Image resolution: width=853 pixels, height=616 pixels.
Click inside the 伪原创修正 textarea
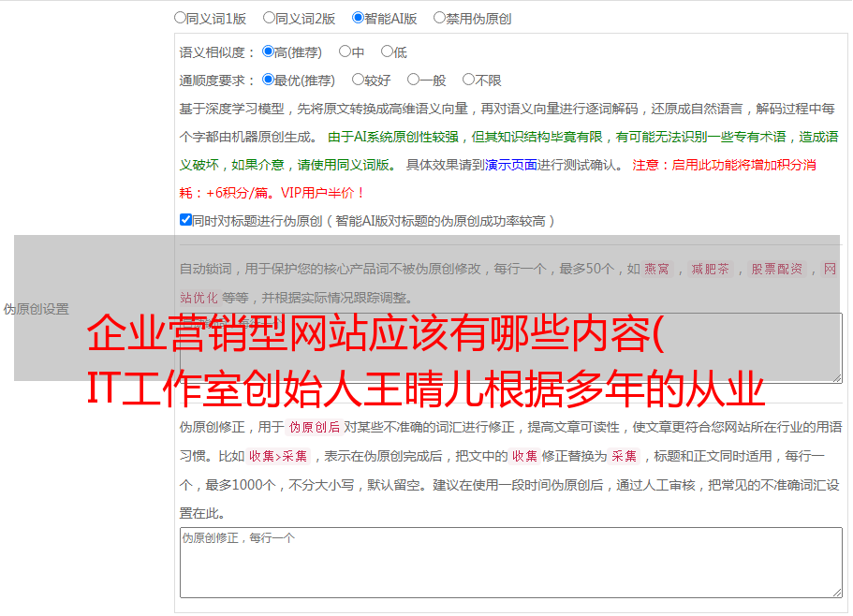click(511, 563)
